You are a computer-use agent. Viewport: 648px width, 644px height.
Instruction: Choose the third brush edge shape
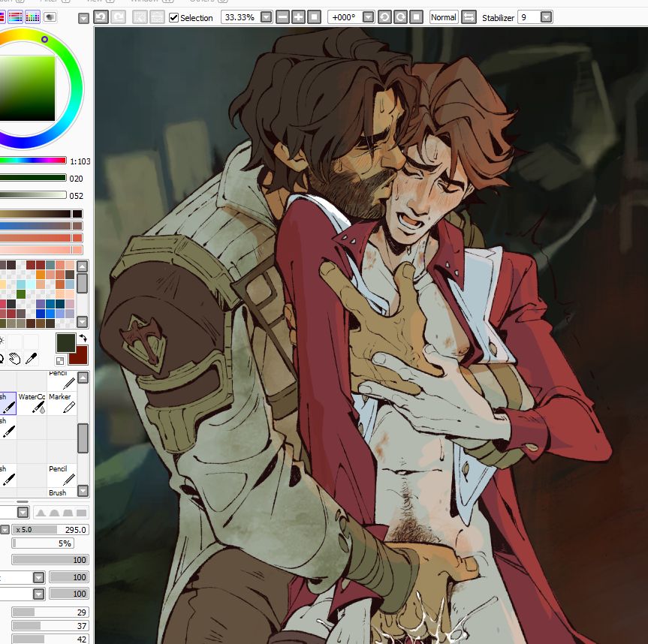pyautogui.click(x=68, y=513)
